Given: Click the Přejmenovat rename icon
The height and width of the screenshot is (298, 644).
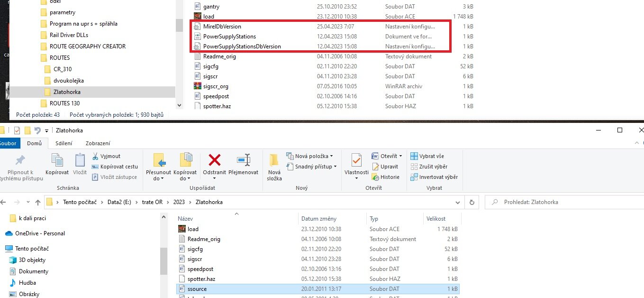Looking at the screenshot, I should (244, 160).
